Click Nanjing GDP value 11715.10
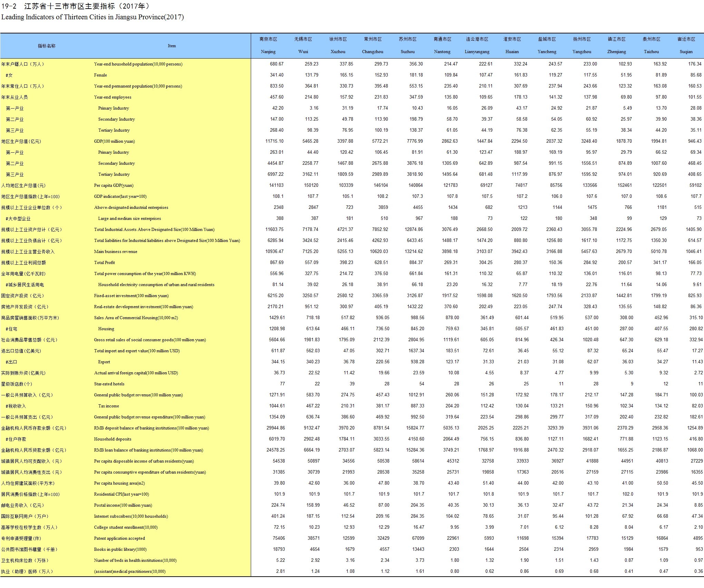 [274, 141]
